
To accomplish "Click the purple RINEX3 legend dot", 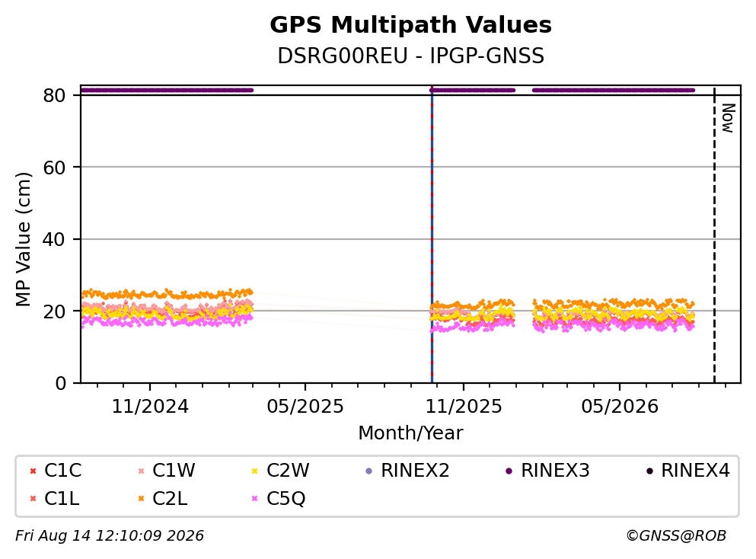I will click(x=509, y=471).
